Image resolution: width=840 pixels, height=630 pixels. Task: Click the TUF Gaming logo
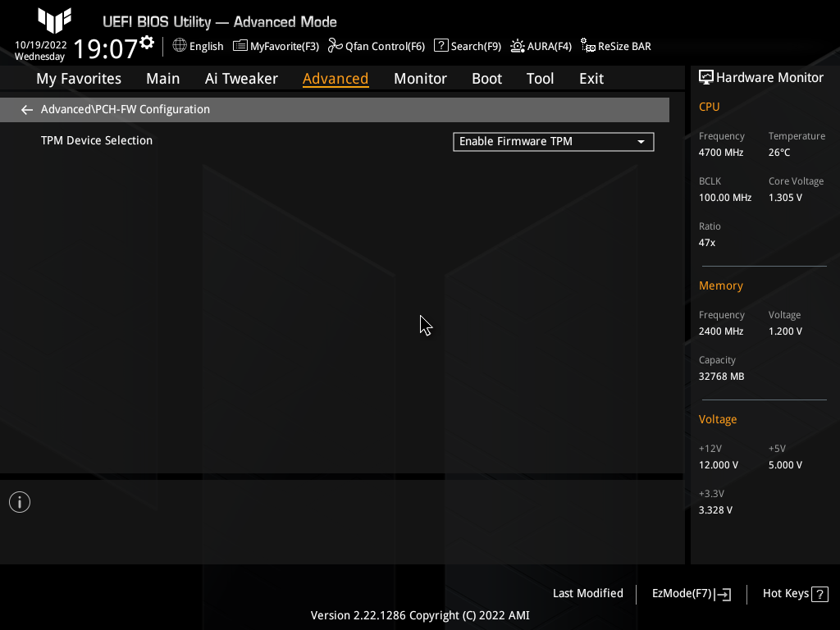pyautogui.click(x=54, y=20)
